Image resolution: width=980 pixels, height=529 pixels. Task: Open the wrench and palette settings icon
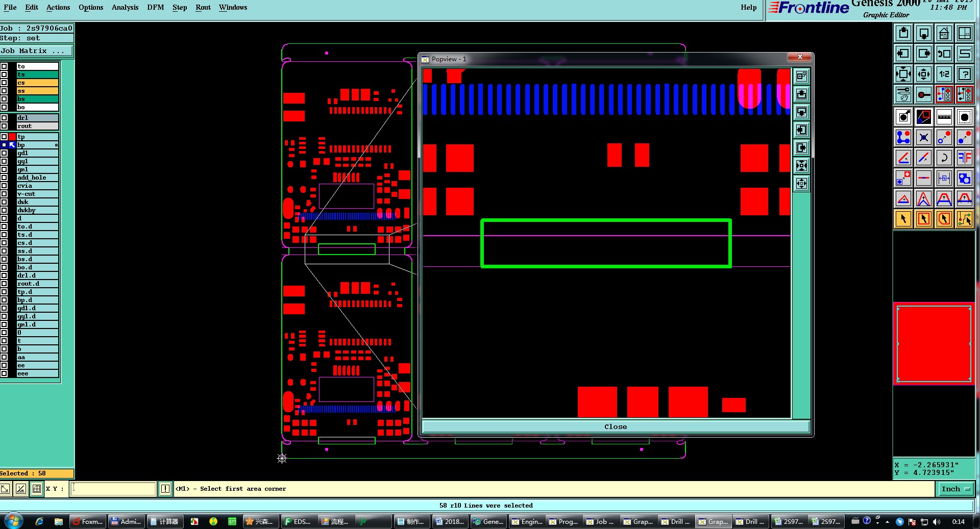click(903, 94)
